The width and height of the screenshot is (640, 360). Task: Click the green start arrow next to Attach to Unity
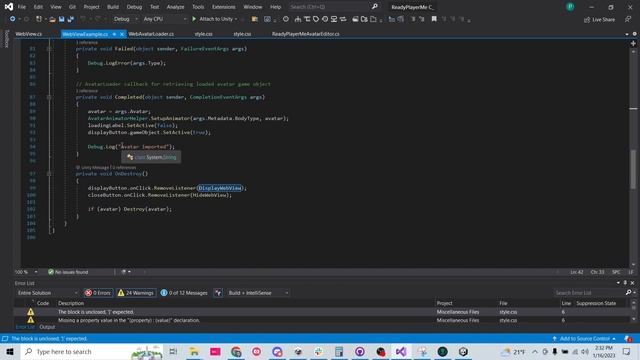tap(194, 19)
